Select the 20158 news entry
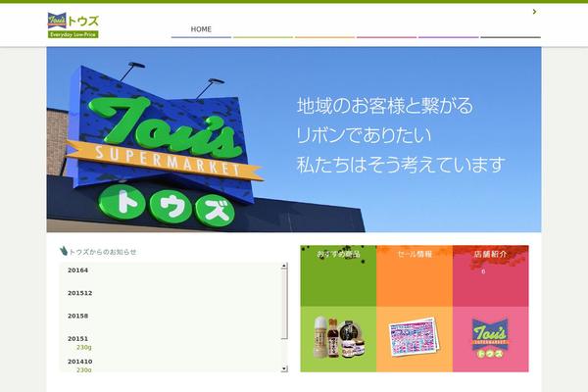 coord(77,316)
